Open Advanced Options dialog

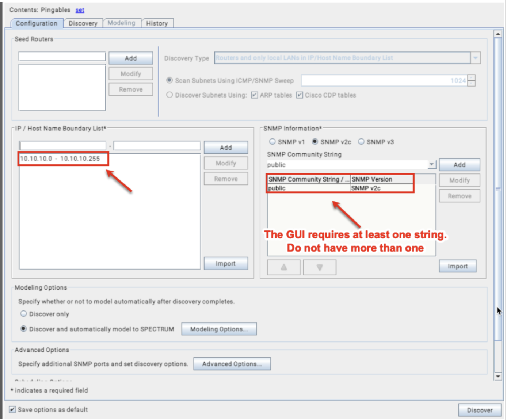point(232,364)
